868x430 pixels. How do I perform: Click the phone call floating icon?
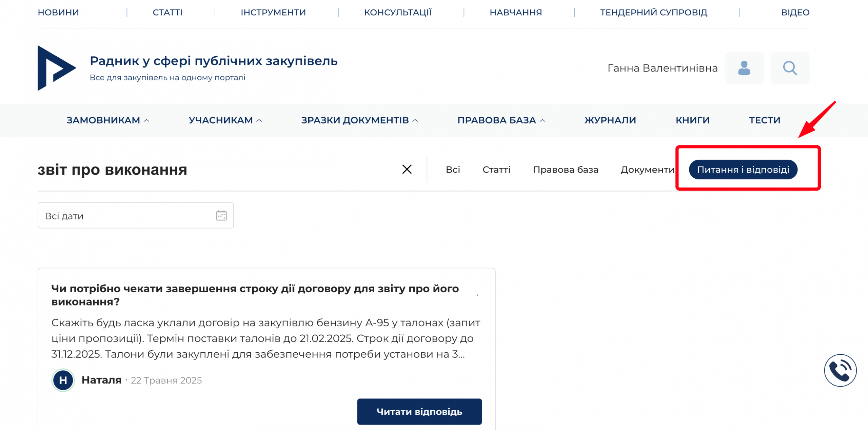pyautogui.click(x=840, y=370)
